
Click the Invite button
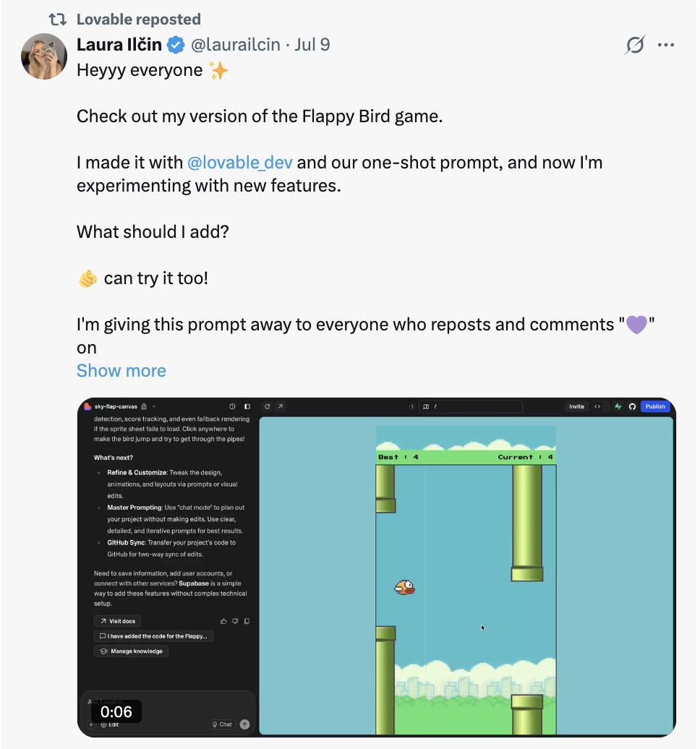coord(576,406)
